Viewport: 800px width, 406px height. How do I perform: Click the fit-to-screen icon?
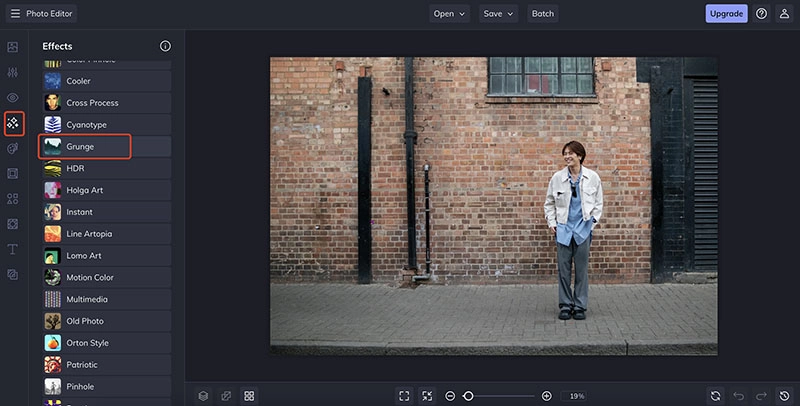404,396
